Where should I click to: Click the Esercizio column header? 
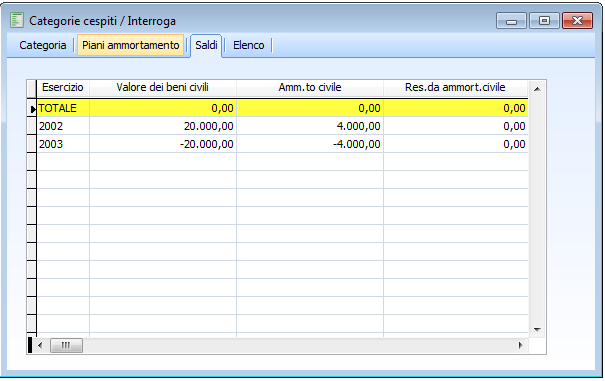(63, 88)
